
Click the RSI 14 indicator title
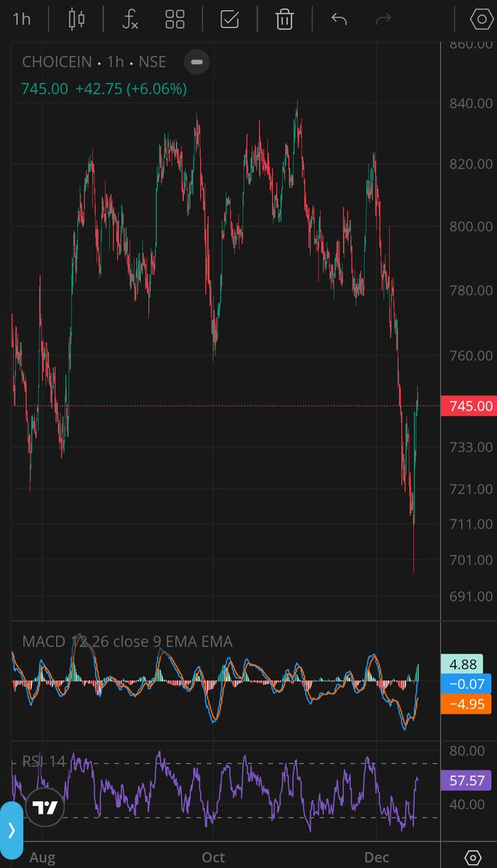click(43, 761)
